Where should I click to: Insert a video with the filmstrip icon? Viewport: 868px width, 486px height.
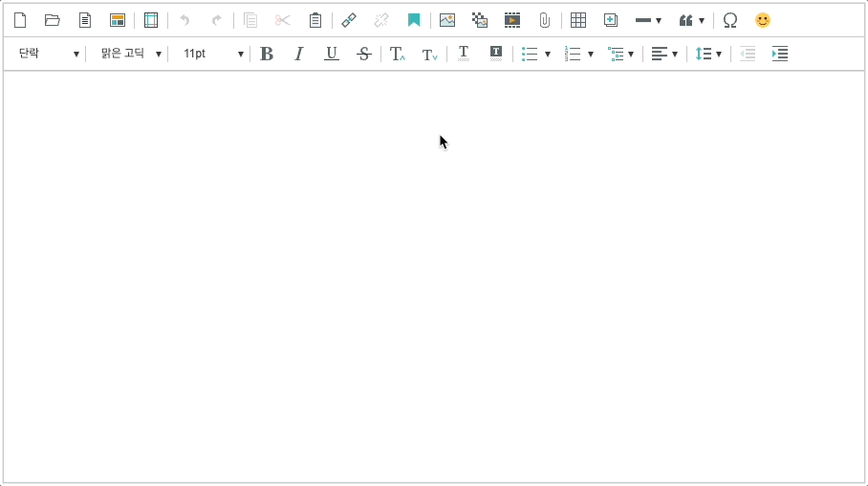[512, 20]
